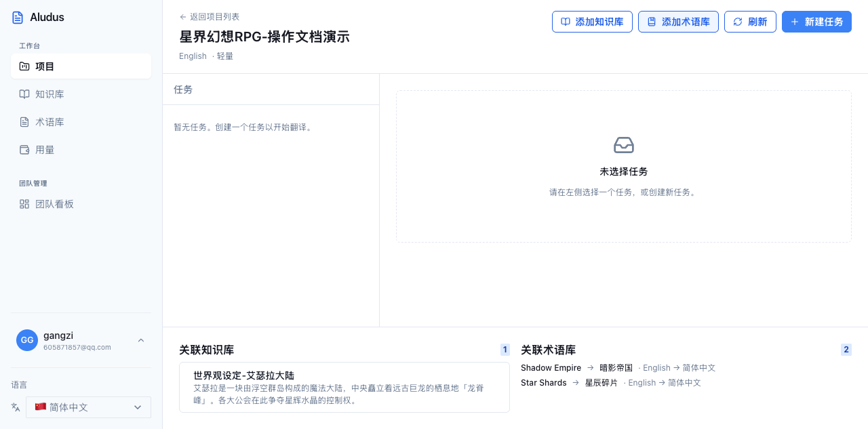Expand the gangzi account menu chevron

pyautogui.click(x=141, y=340)
